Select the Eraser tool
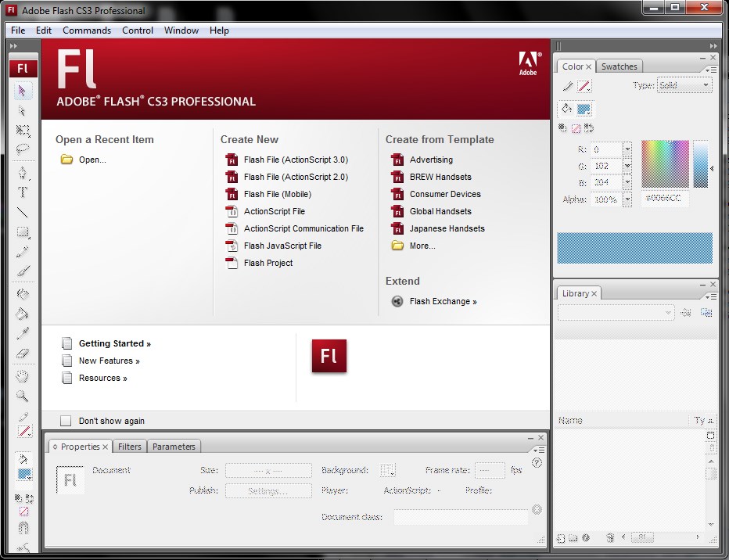The image size is (729, 560). pyautogui.click(x=23, y=354)
